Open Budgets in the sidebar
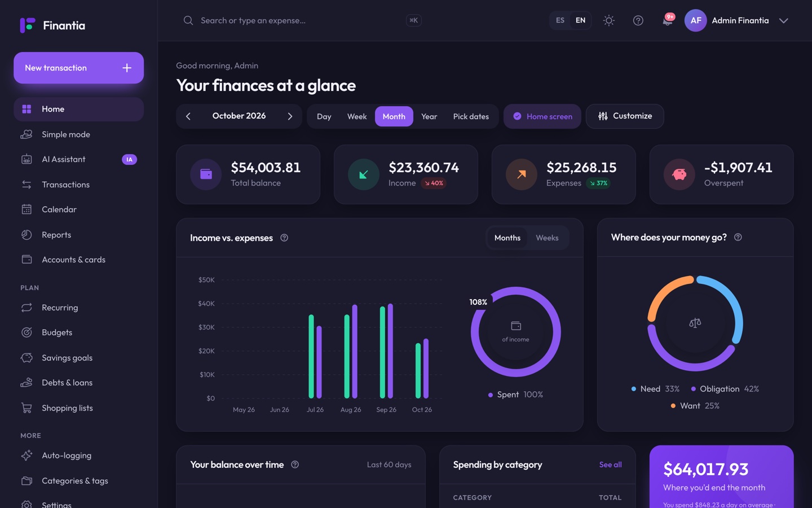 78,332
